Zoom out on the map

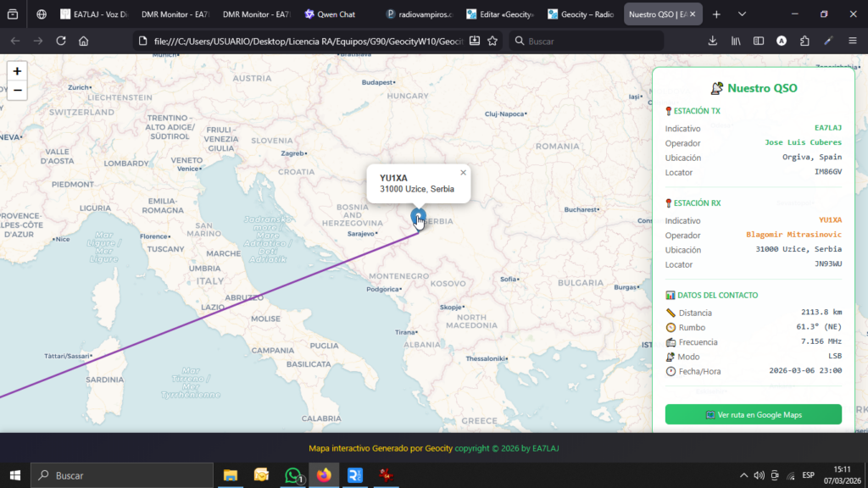17,91
